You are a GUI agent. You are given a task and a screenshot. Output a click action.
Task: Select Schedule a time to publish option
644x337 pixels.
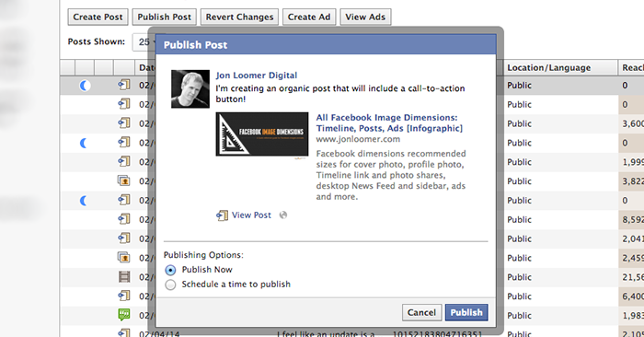pyautogui.click(x=170, y=285)
